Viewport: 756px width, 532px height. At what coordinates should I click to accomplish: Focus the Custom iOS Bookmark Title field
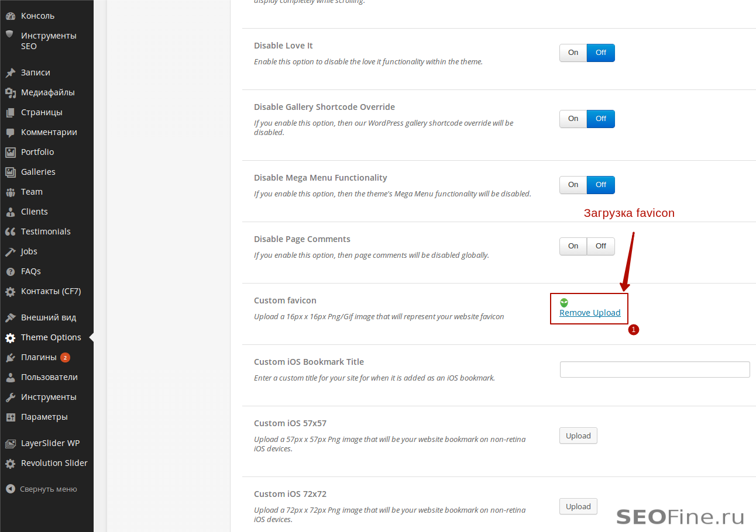pyautogui.click(x=655, y=369)
